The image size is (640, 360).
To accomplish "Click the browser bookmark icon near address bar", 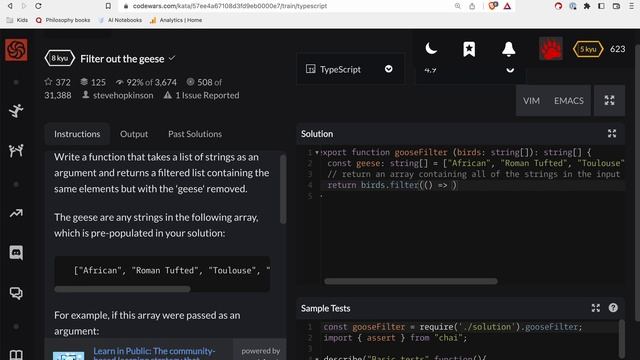I will pos(108,6).
